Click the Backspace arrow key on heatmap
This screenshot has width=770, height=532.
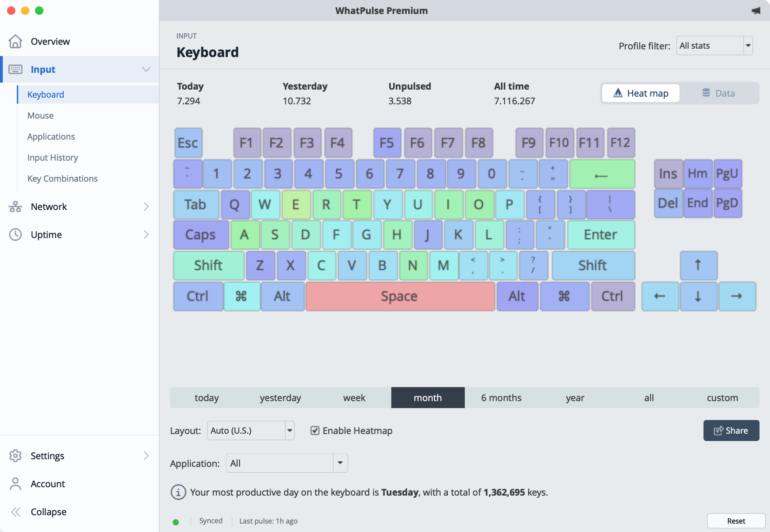coord(602,174)
